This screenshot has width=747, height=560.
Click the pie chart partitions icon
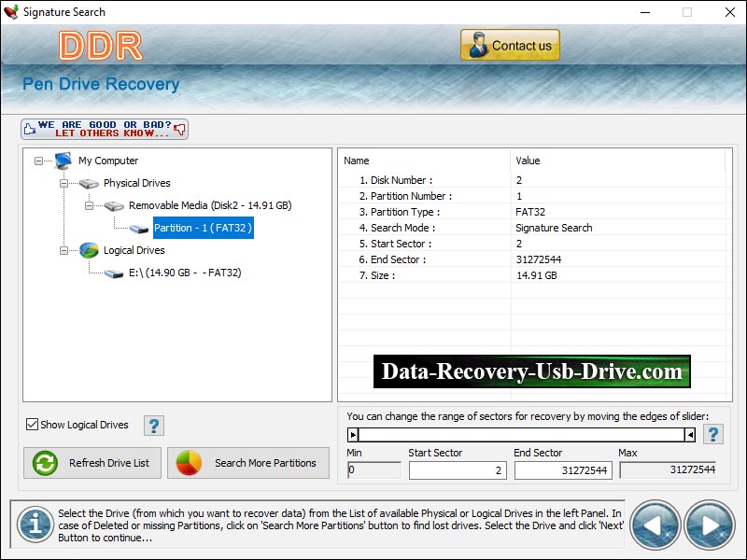click(x=189, y=463)
